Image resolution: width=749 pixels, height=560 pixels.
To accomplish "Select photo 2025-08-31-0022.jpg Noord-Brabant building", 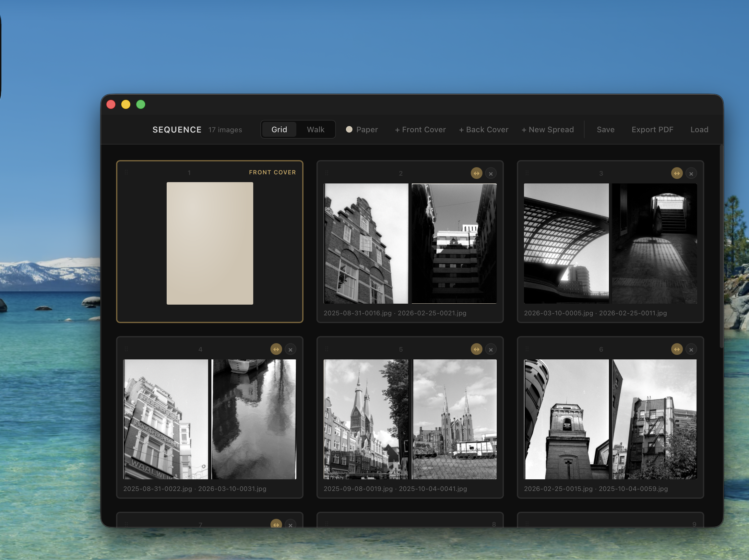I will [166, 419].
